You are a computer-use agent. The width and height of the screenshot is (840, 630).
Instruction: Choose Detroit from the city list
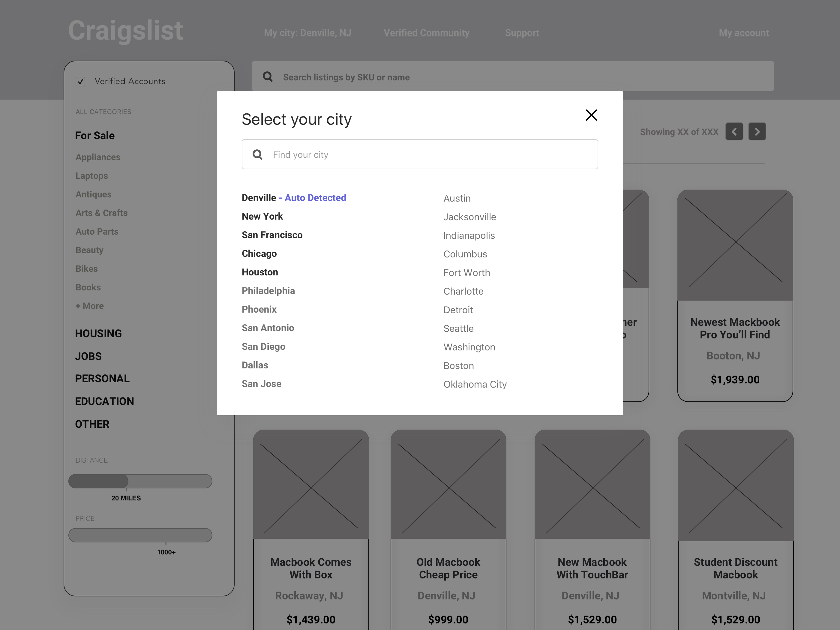pyautogui.click(x=458, y=310)
